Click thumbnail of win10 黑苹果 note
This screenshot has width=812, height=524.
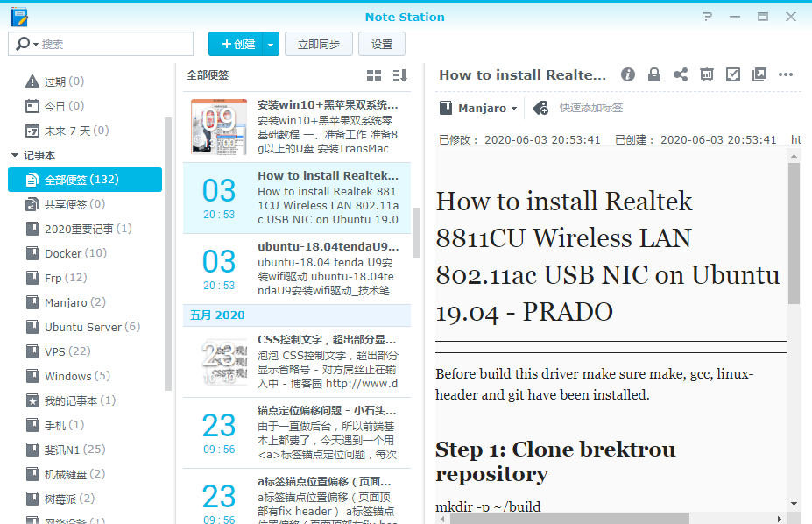[218, 127]
